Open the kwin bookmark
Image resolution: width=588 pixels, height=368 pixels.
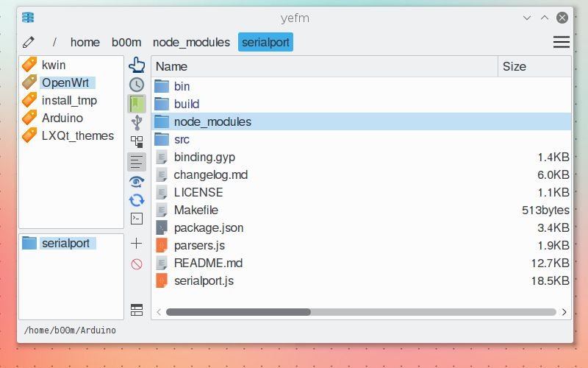(54, 65)
